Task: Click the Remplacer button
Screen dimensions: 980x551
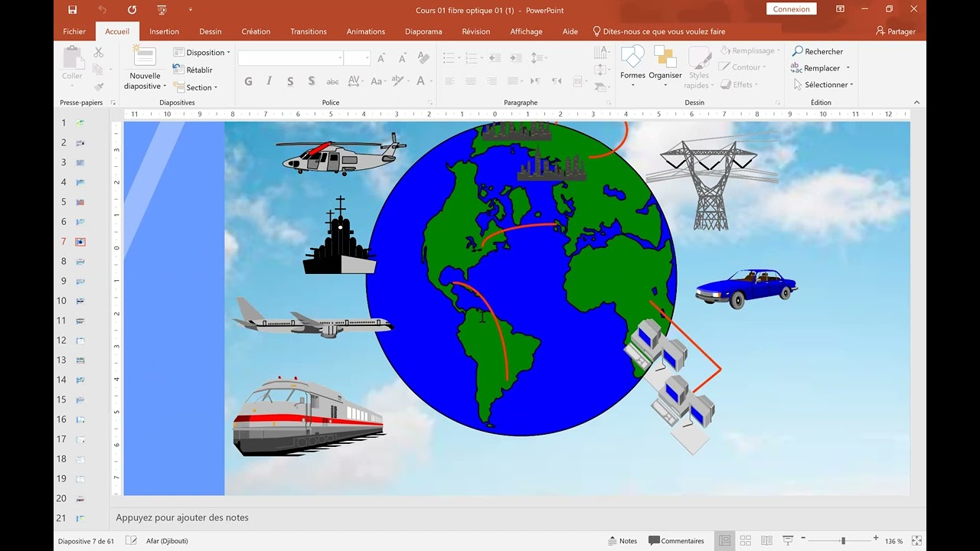Action: (x=821, y=68)
